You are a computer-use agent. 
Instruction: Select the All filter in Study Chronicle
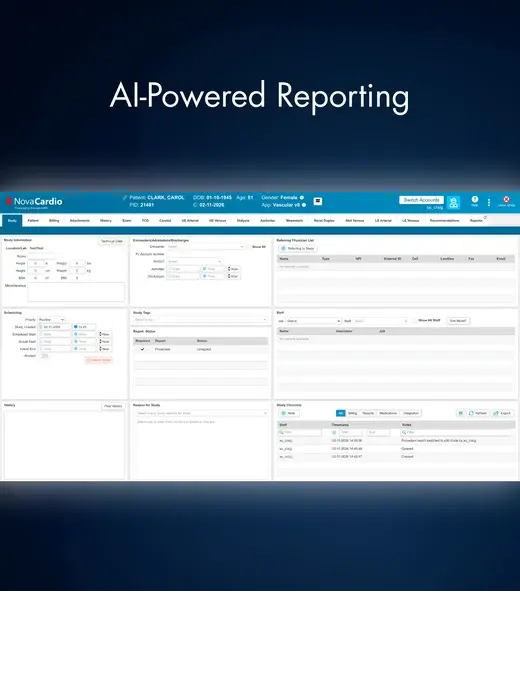point(341,413)
